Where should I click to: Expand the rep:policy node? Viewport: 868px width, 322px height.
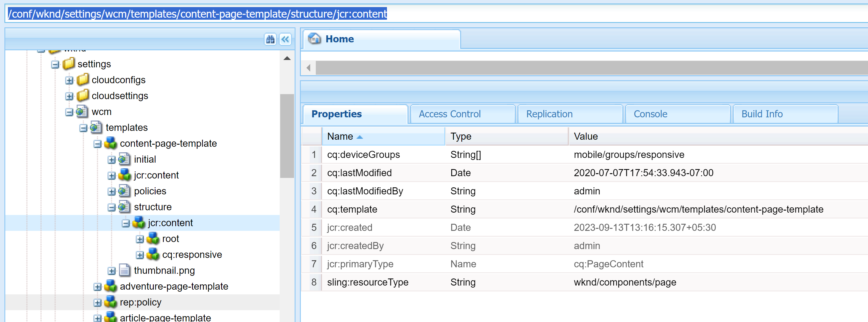97,302
